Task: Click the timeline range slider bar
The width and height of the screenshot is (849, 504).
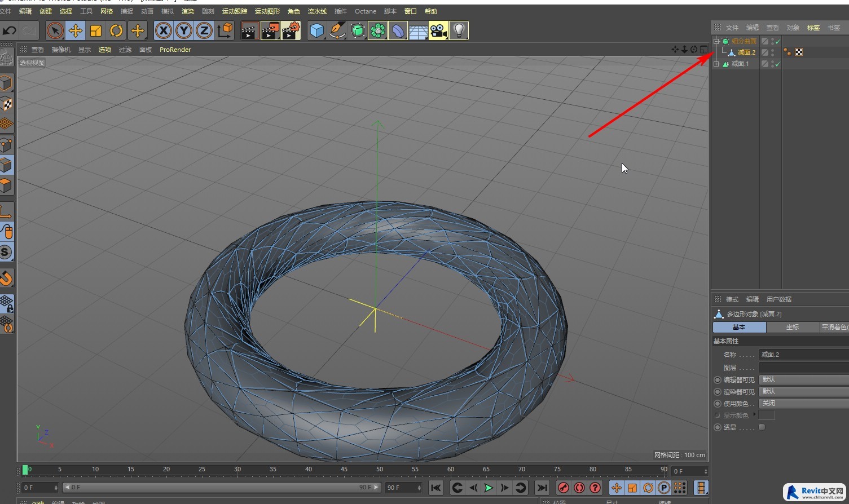Action: (222, 487)
